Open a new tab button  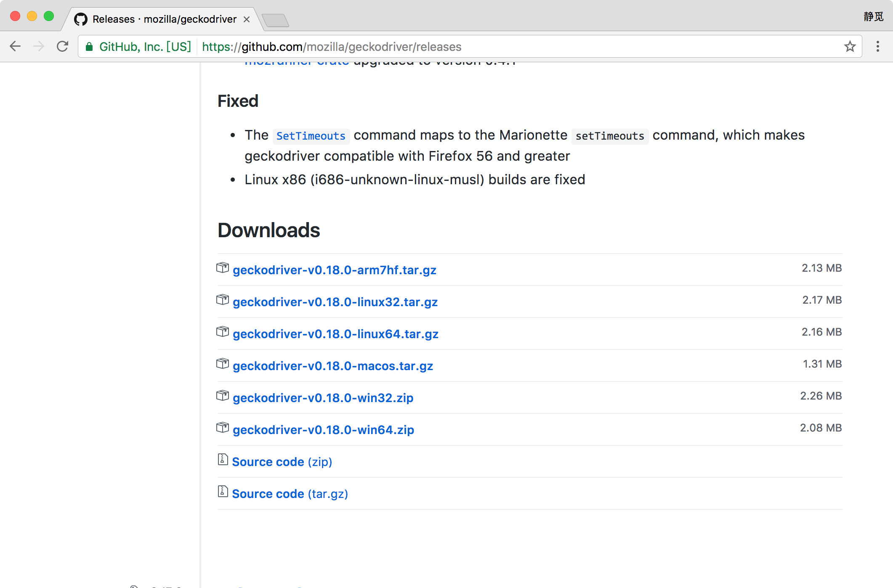(275, 20)
